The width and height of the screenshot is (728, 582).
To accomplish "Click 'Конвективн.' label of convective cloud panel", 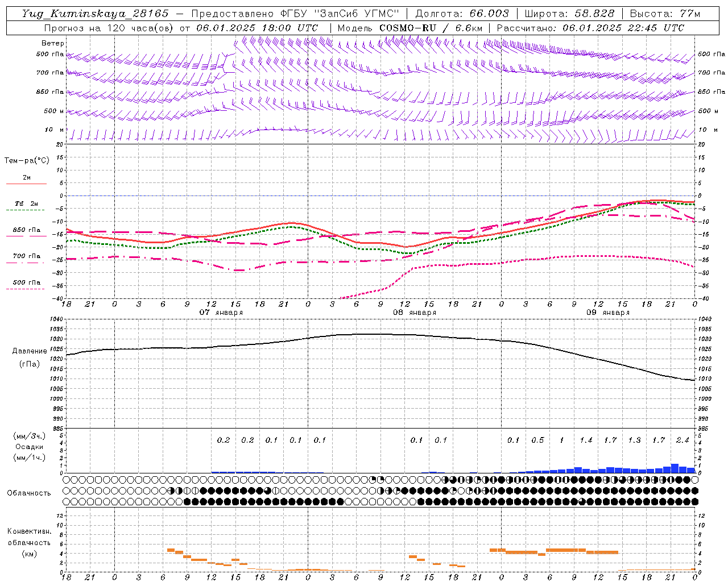I will 29,531.
